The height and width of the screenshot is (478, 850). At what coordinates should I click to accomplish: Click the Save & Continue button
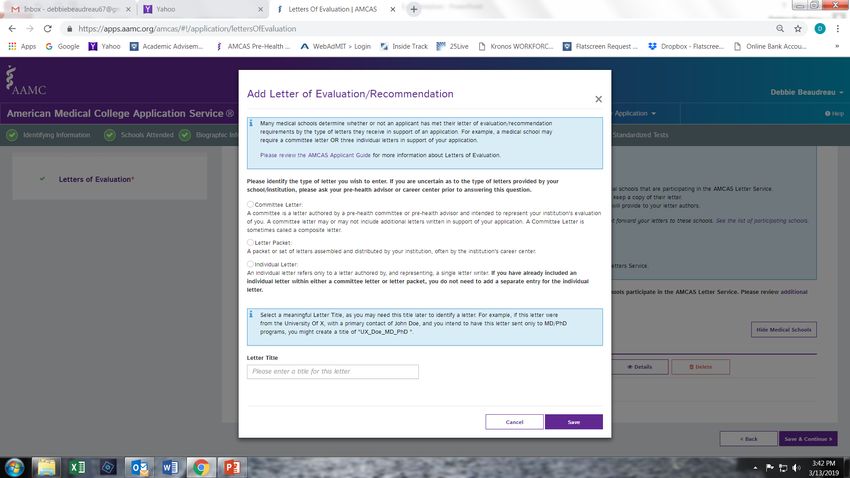[x=808, y=439]
